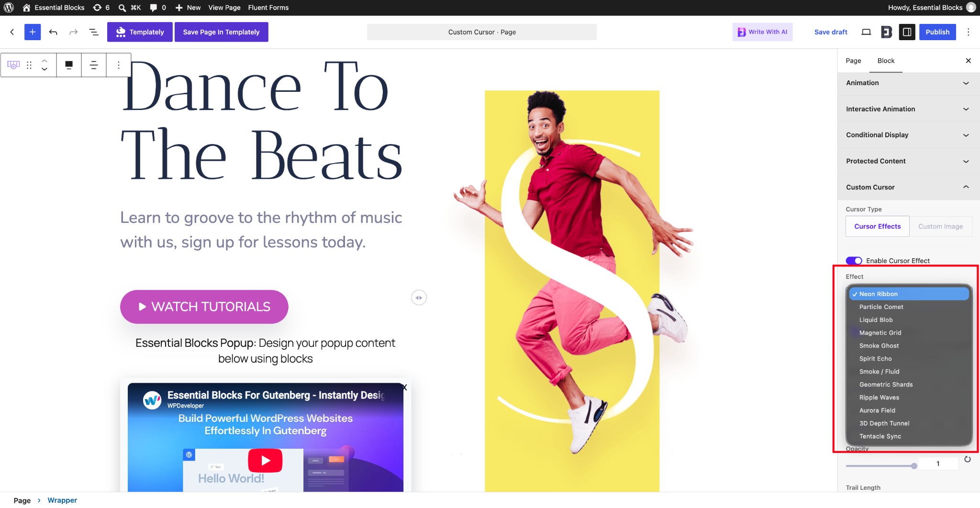Viewport: 980px width, 508px height.
Task: Open the document overview list icon
Action: (94, 32)
